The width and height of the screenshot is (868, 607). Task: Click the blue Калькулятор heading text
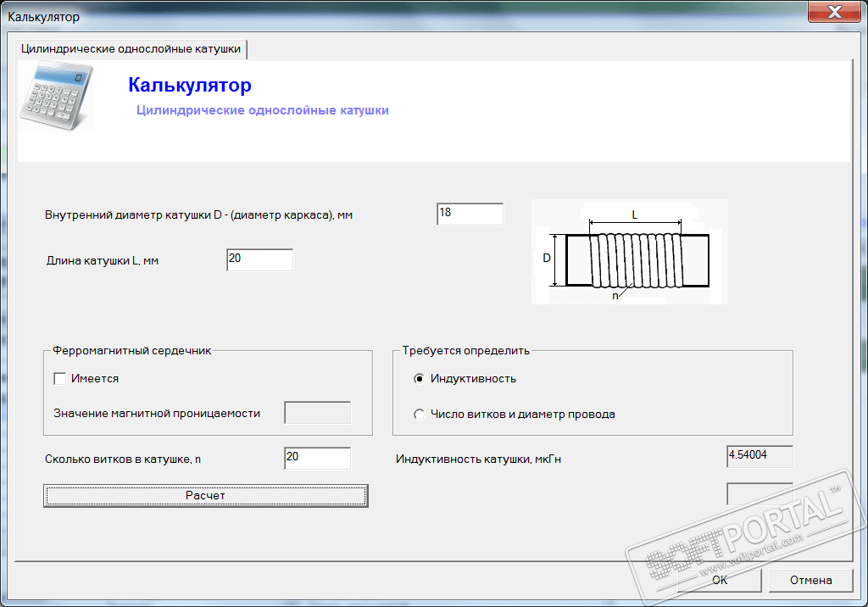click(190, 85)
